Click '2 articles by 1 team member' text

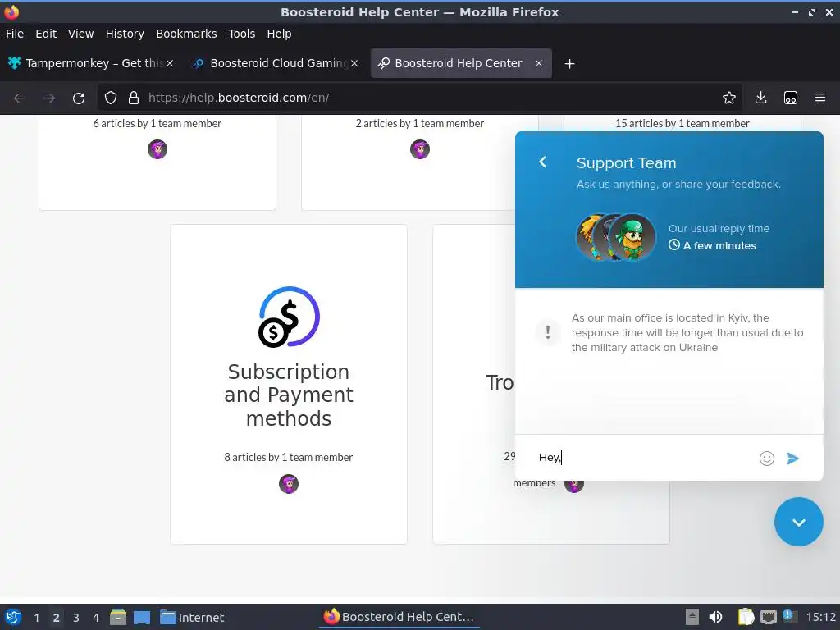(419, 123)
